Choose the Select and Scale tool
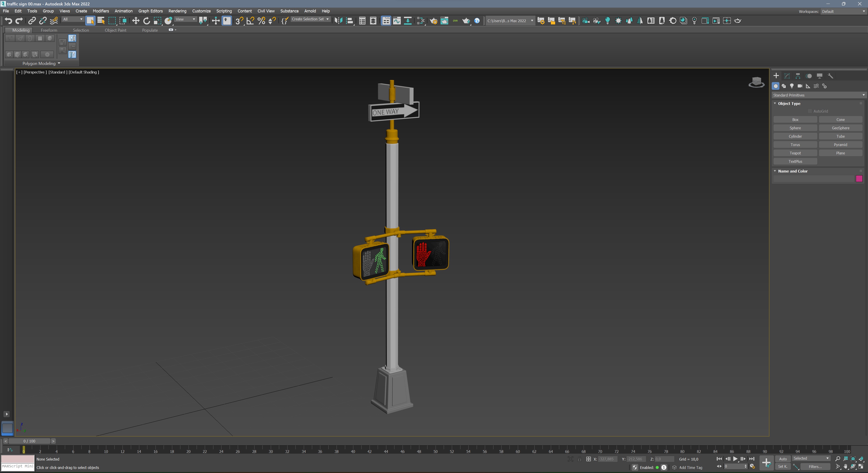Screen dimensions: 868x473 click(157, 21)
